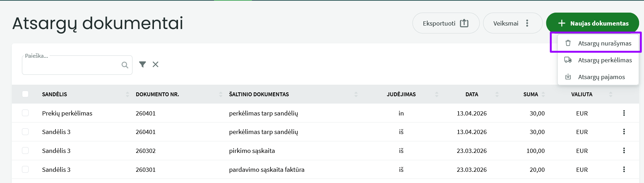This screenshot has width=644, height=183.
Task: Sort the table by Data column
Action: pos(497,94)
